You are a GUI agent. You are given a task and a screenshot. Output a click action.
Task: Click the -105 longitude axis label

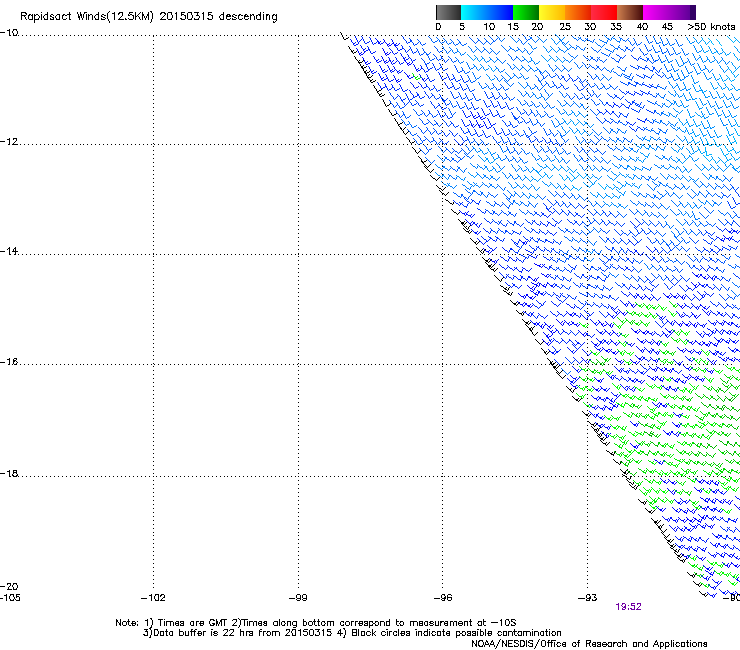point(10,598)
